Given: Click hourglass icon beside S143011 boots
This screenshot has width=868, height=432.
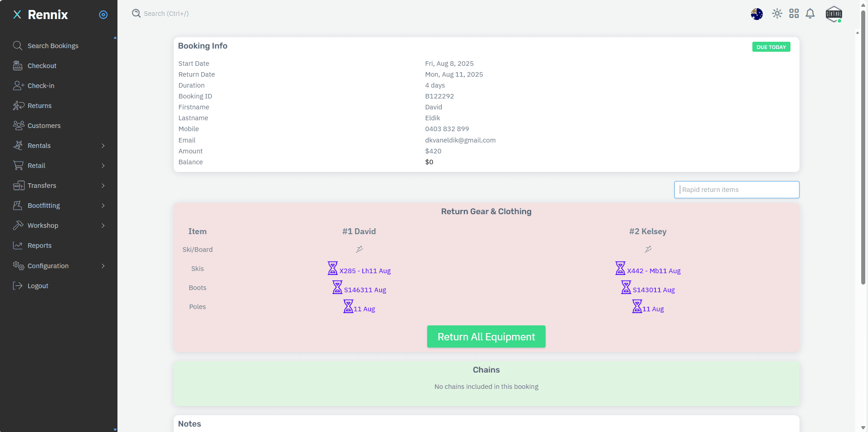Looking at the screenshot, I should [x=626, y=287].
